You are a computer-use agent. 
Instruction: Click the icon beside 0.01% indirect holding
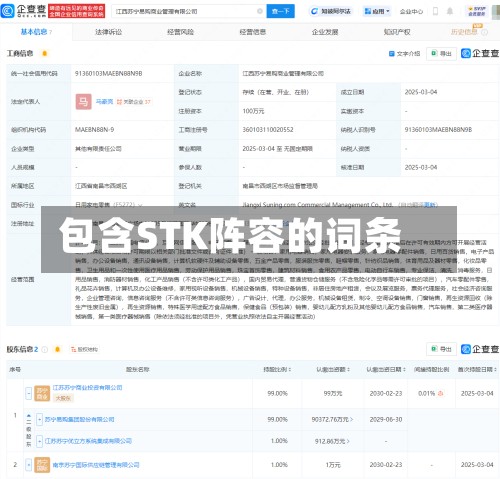pos(440,394)
